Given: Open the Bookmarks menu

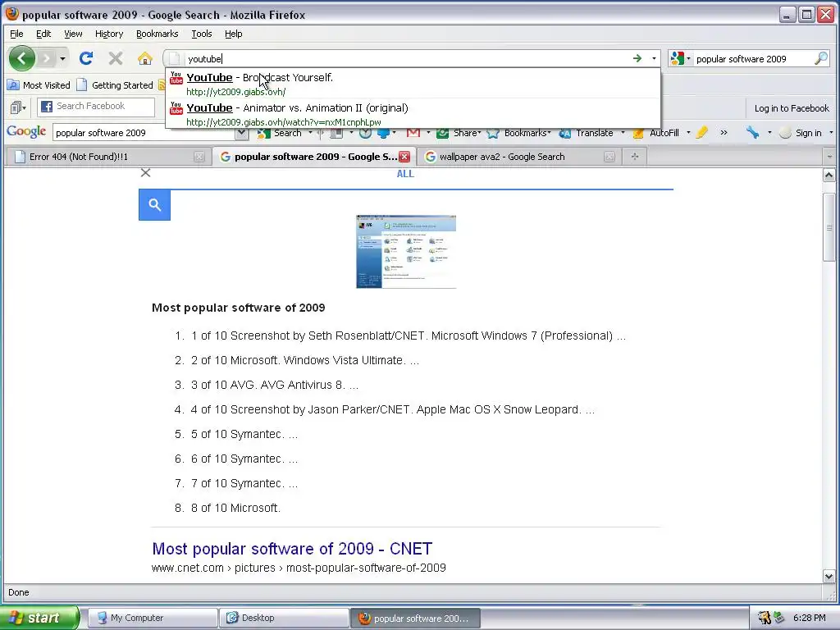Looking at the screenshot, I should coord(157,34).
